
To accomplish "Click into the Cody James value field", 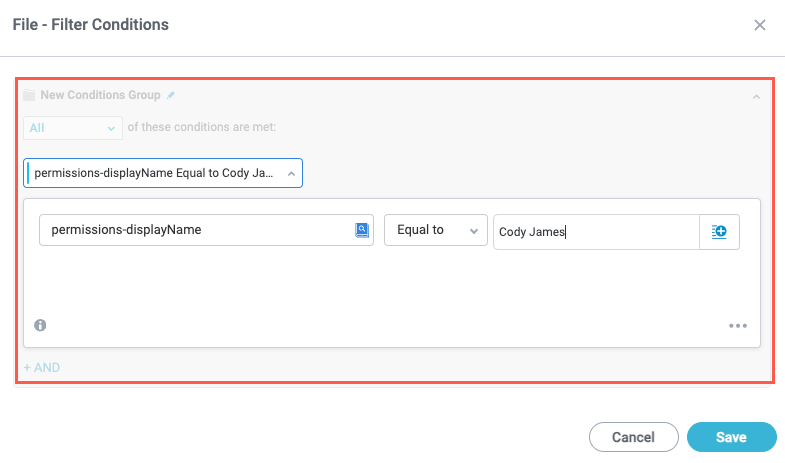I will pyautogui.click(x=595, y=232).
